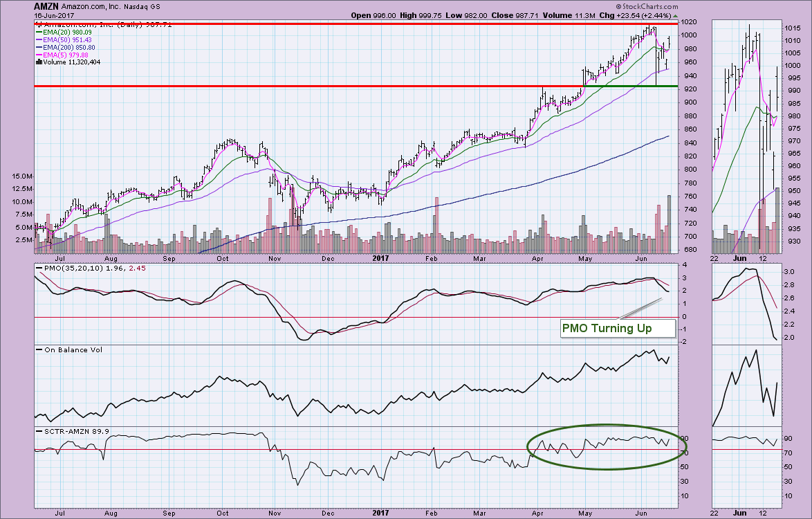Click the Volume 11,320,404 legend text
Image resolution: width=812 pixels, height=519 pixels.
coord(72,62)
